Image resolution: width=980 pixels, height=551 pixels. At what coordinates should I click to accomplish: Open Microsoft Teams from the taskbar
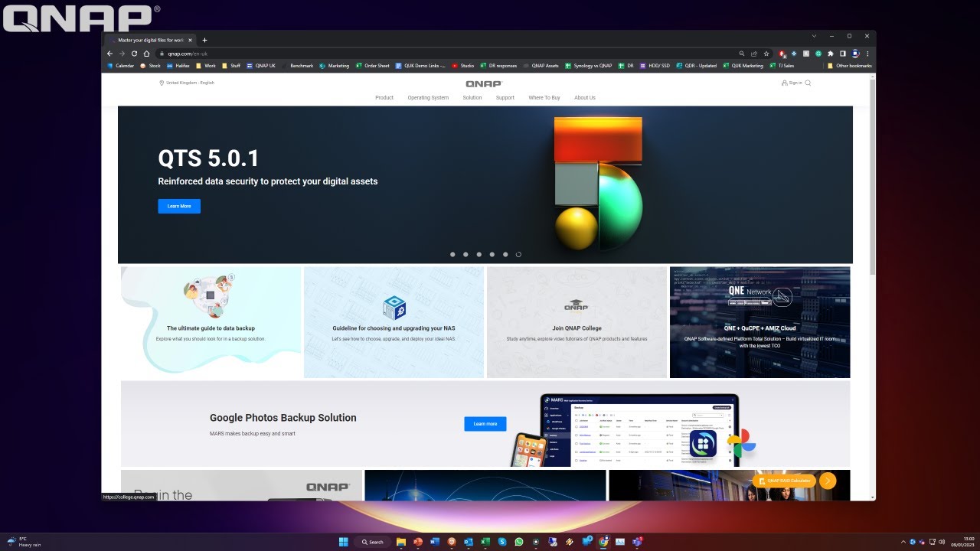637,542
